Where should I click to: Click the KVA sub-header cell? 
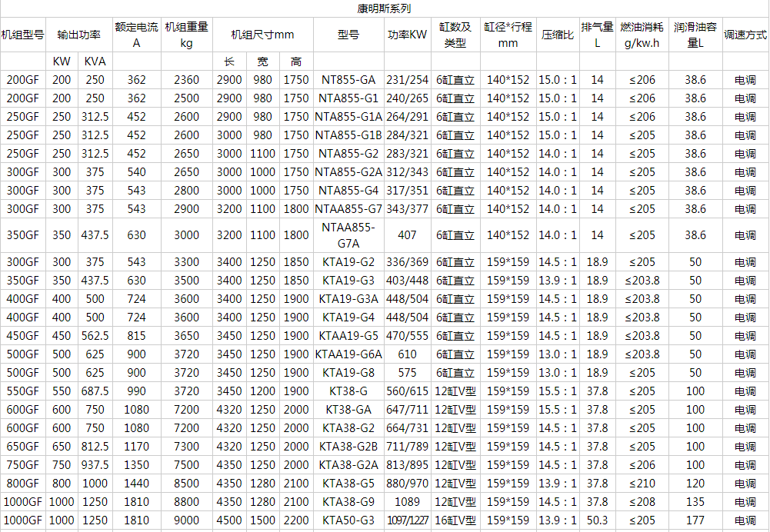point(95,62)
